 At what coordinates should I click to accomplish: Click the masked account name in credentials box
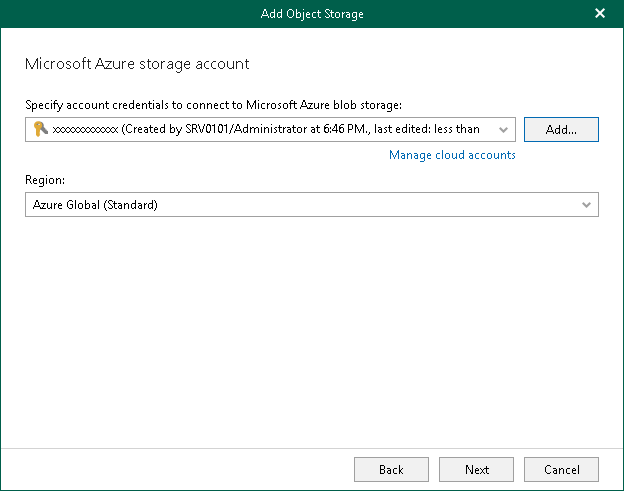click(85, 129)
